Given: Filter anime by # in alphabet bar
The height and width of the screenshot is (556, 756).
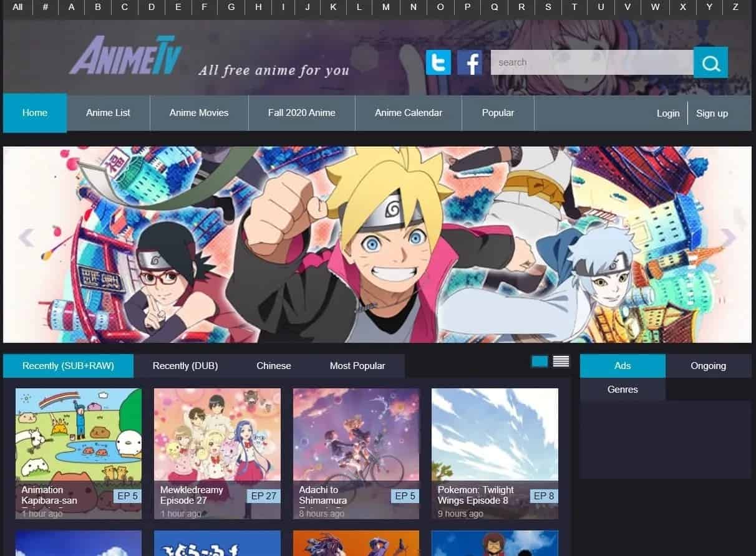Looking at the screenshot, I should pyautogui.click(x=46, y=7).
